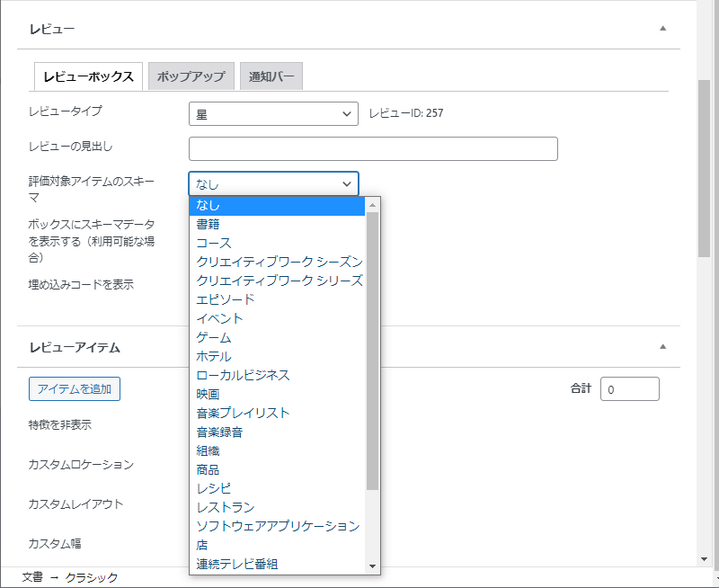The width and height of the screenshot is (719, 588).
Task: Select ローカルビジネス option
Action: click(277, 375)
